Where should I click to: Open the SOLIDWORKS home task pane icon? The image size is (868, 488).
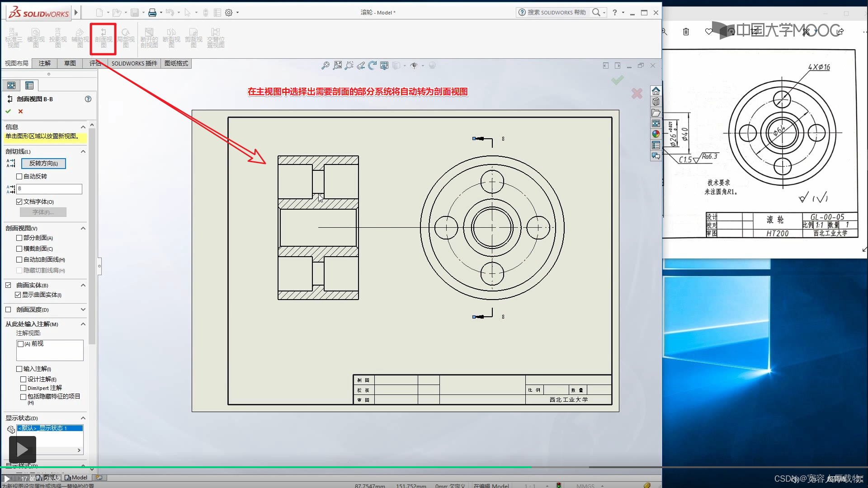pyautogui.click(x=656, y=91)
